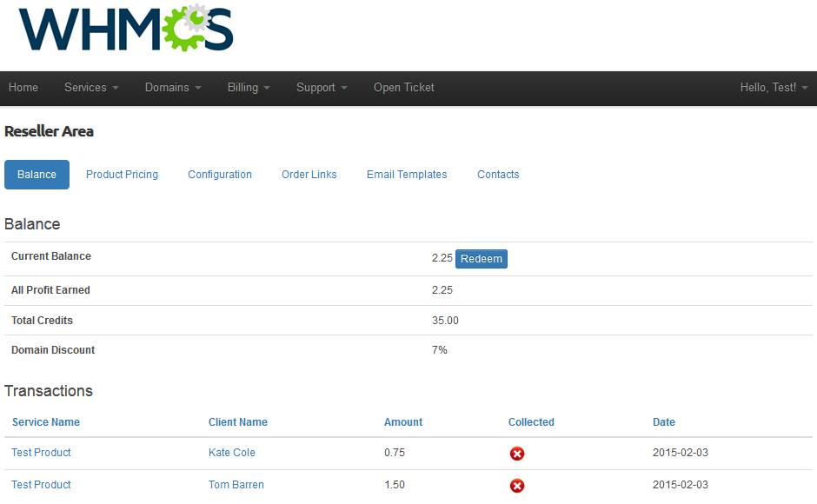Open Test Product in Kate Cole row
This screenshot has height=504, width=817.
41,453
